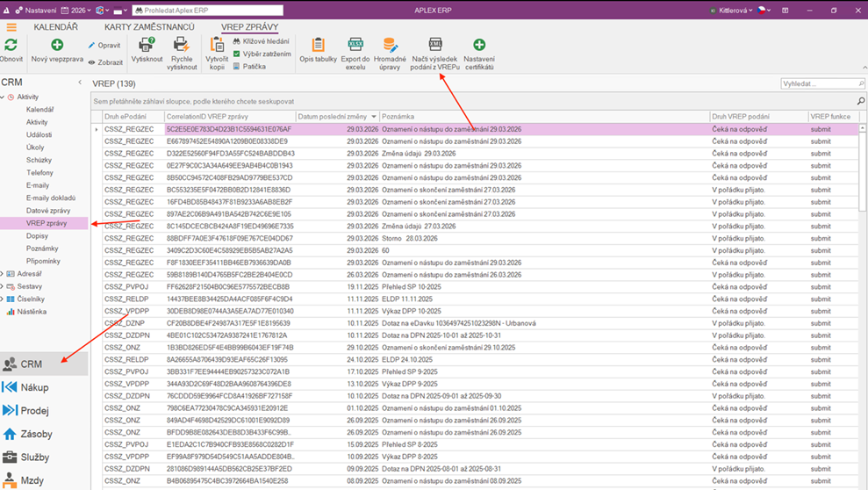Toggle the Výběr zatržením checkbox
The image size is (868, 490).
tap(236, 54)
